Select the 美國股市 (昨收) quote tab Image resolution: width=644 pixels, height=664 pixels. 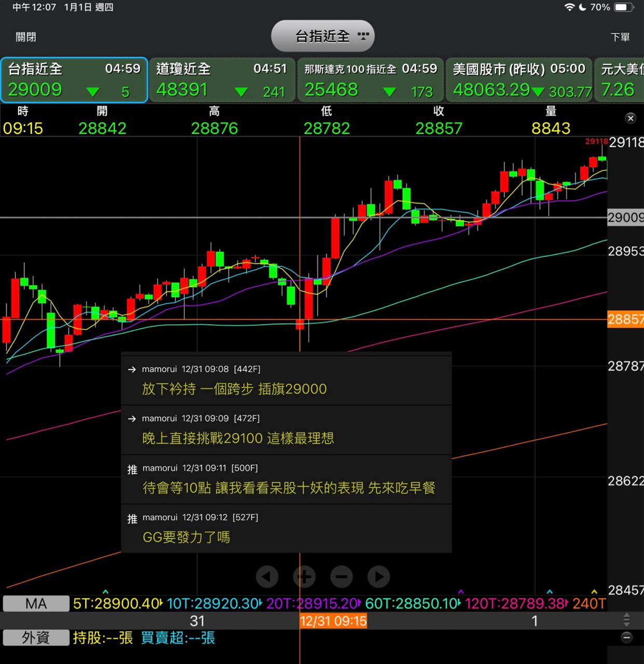pyautogui.click(x=519, y=80)
